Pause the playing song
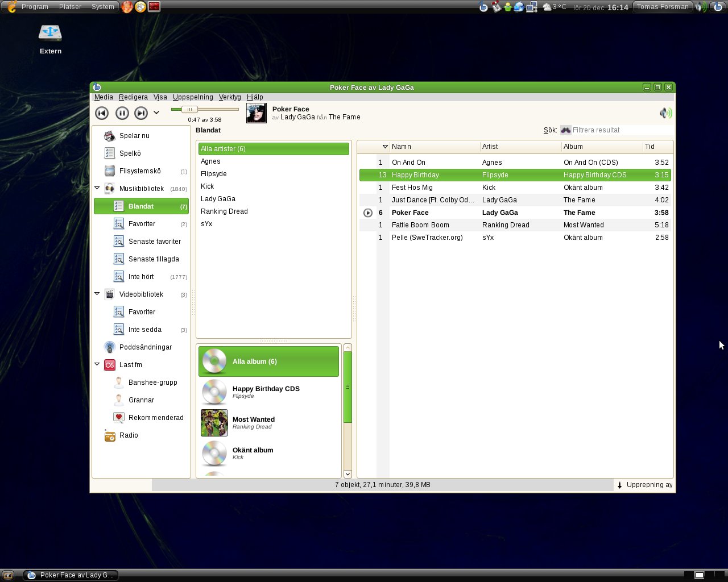 (x=122, y=113)
